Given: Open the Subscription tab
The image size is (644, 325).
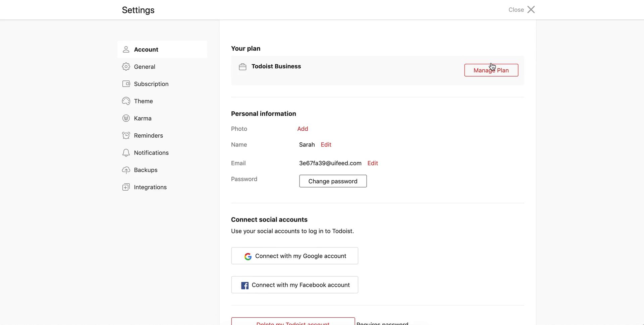Looking at the screenshot, I should pos(162,84).
